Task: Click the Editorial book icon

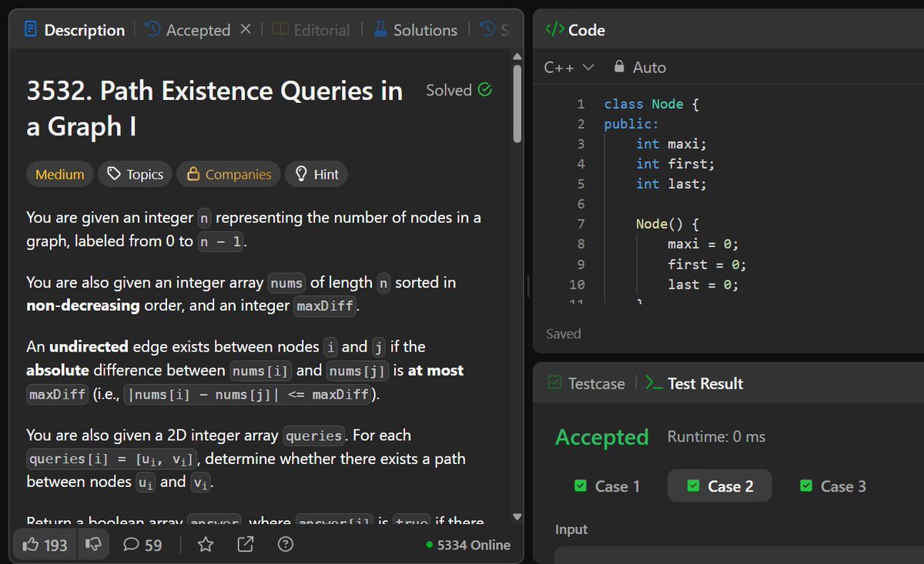Action: (x=280, y=29)
